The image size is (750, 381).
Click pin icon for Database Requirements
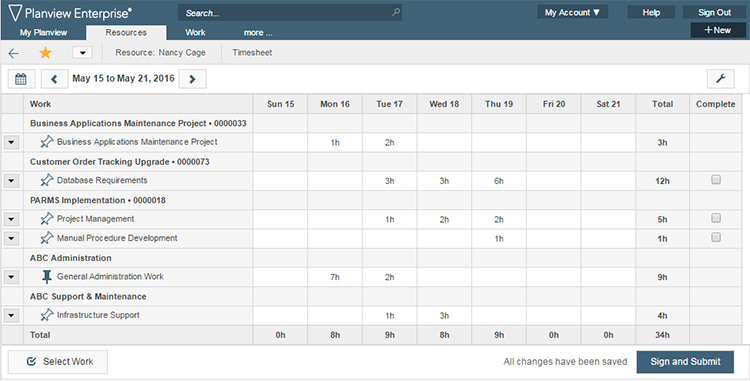tap(46, 181)
